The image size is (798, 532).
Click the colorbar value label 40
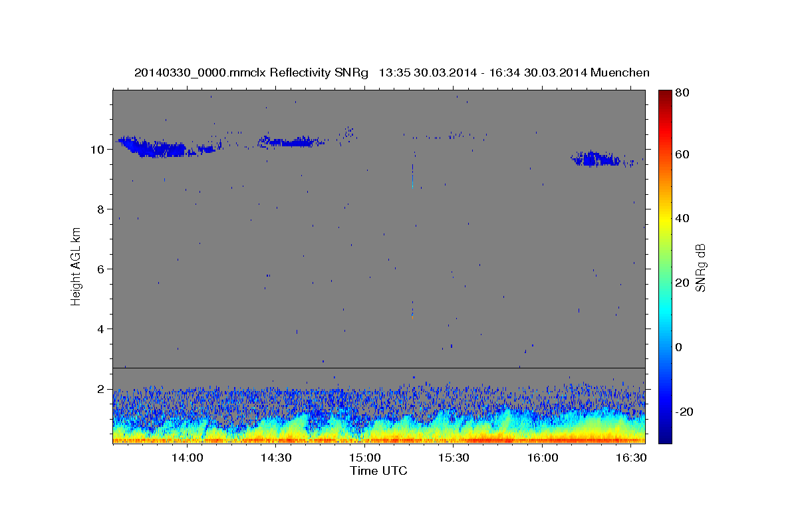(x=683, y=218)
